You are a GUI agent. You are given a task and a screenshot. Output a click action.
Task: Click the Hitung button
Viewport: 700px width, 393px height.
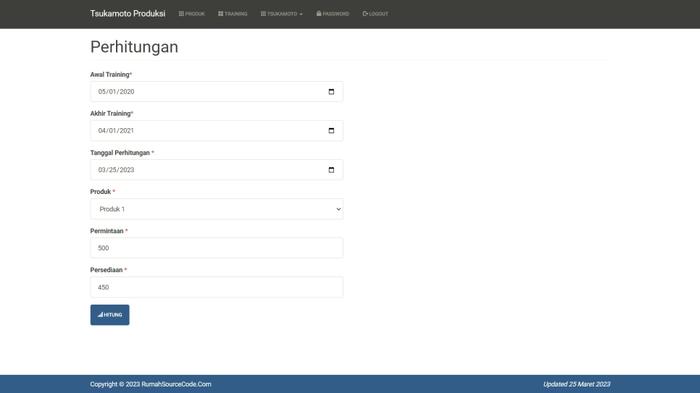110,315
